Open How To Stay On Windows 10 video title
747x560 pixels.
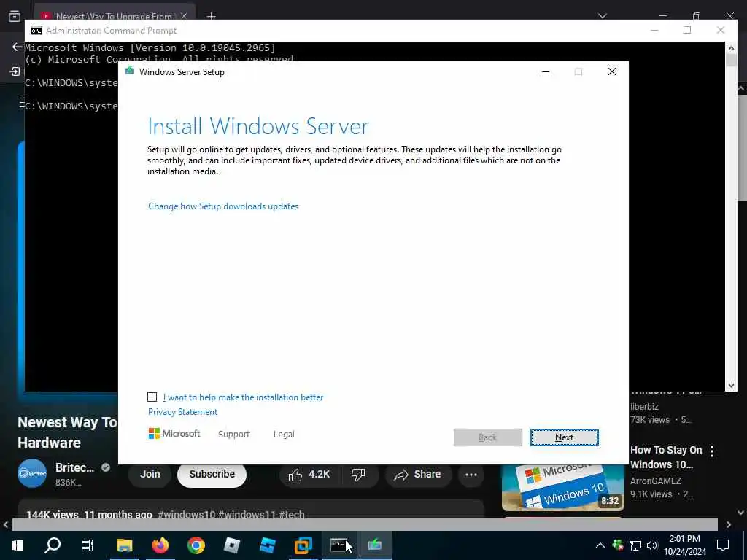(x=666, y=457)
